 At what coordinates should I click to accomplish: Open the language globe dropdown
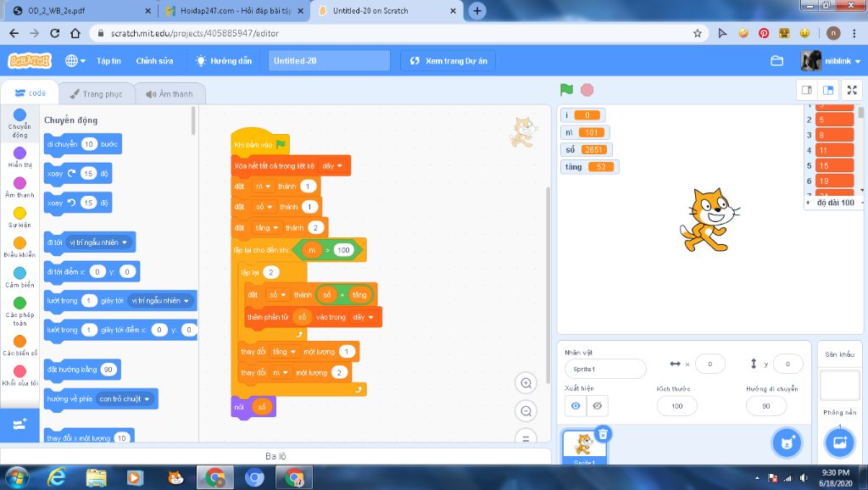pos(75,61)
